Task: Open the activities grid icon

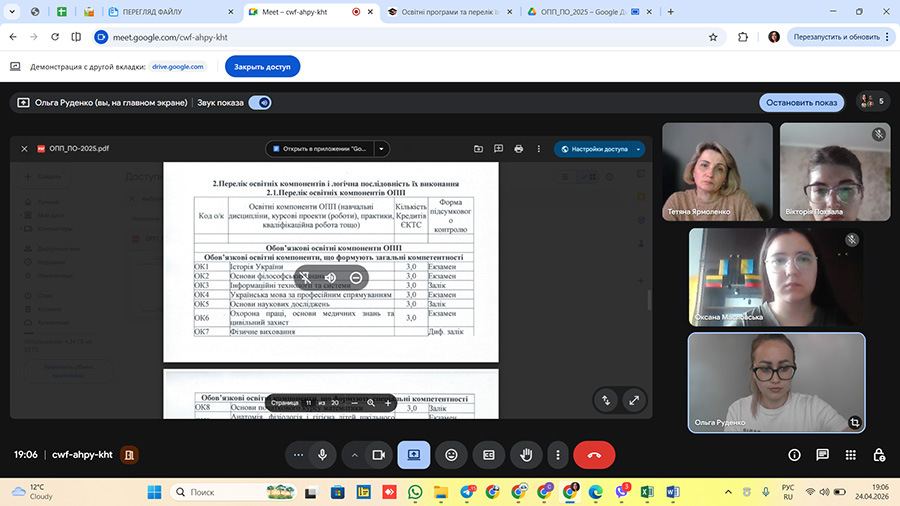Action: pyautogui.click(x=851, y=455)
